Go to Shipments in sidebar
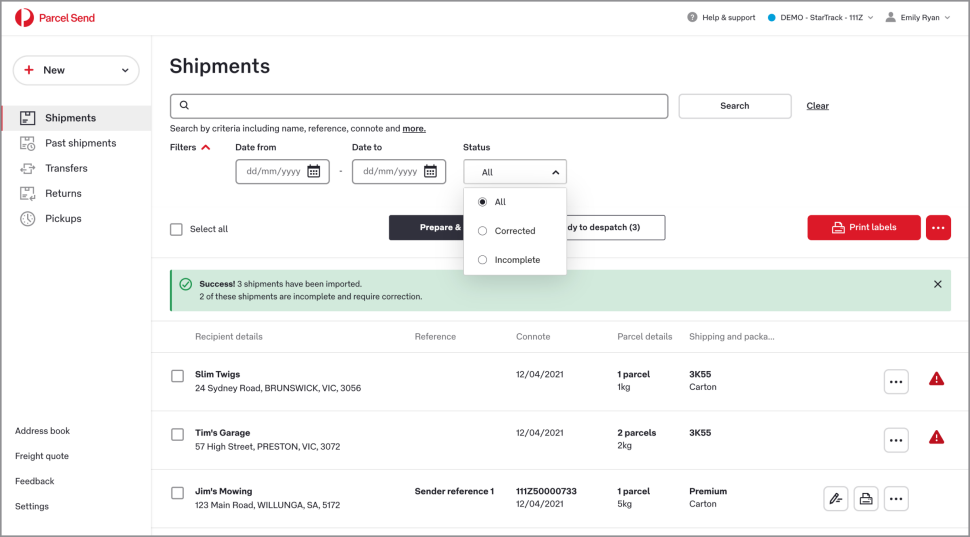Image resolution: width=970 pixels, height=537 pixels. click(x=76, y=118)
